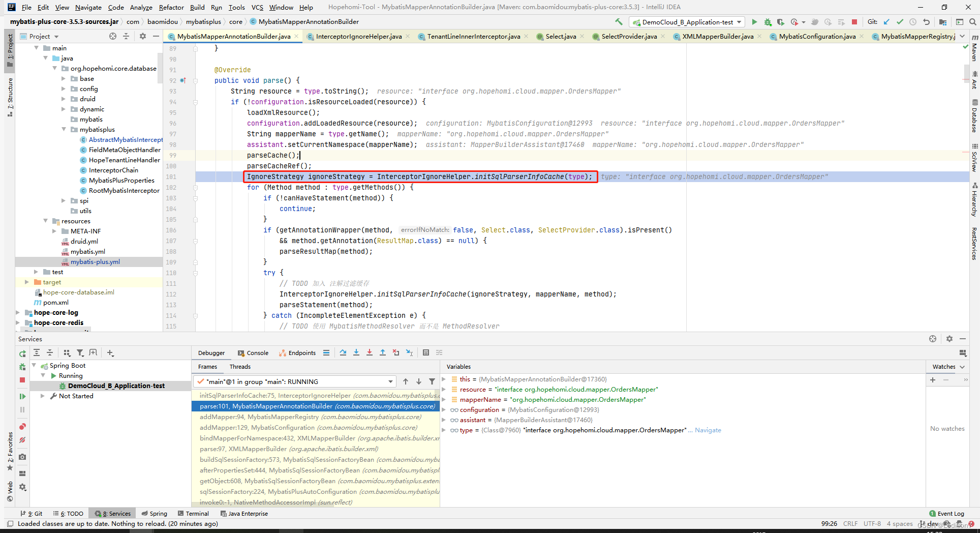Open the 6: TODO tool window button

tap(69, 514)
